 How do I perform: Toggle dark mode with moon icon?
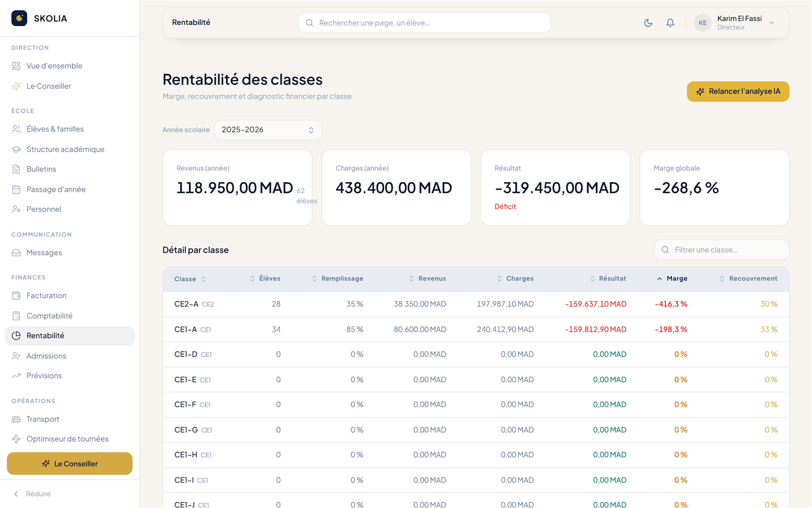[648, 23]
